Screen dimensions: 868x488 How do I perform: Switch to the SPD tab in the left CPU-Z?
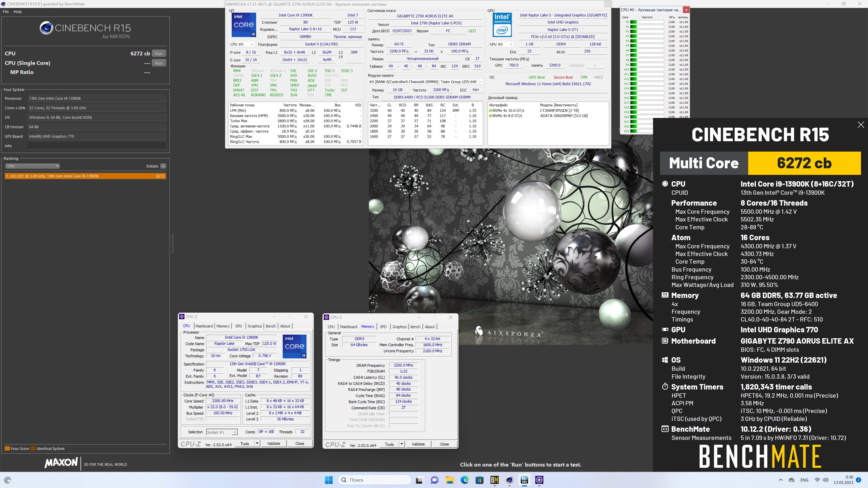tap(238, 326)
